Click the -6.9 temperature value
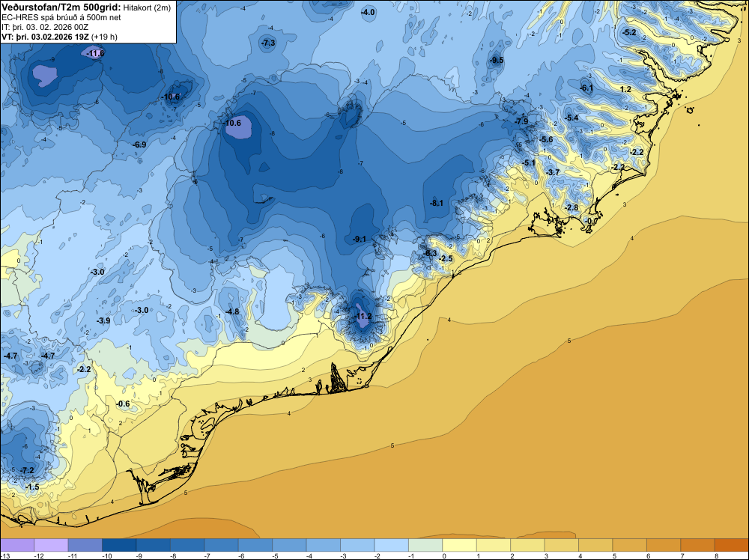 [x=139, y=144]
